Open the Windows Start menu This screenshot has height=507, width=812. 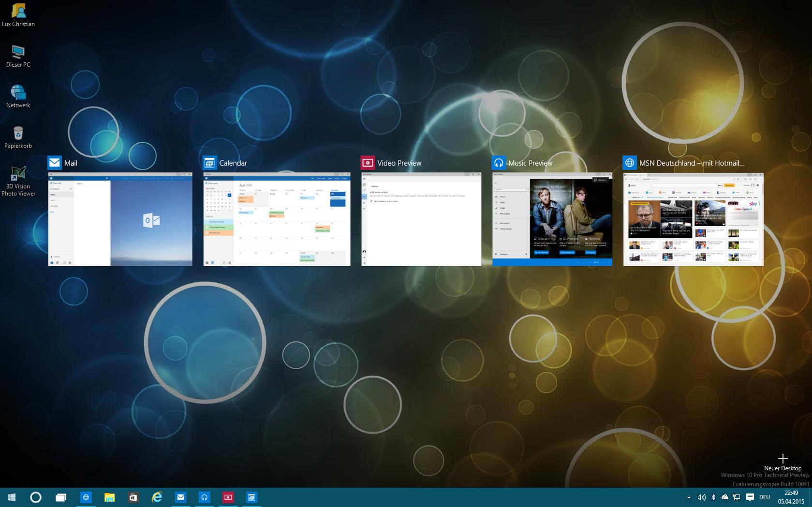(x=12, y=497)
